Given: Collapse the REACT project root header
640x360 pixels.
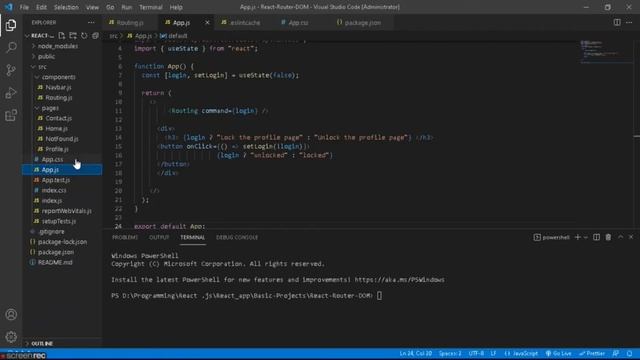Looking at the screenshot, I should 39,36.
